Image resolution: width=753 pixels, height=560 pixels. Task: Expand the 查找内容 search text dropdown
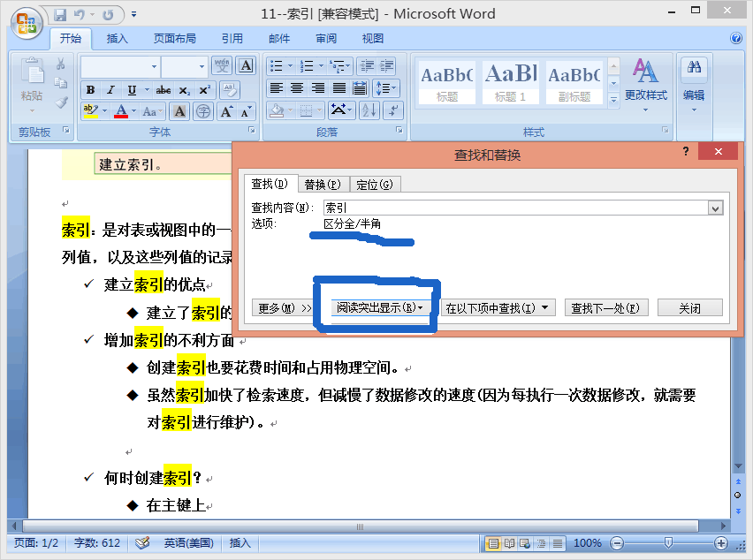[716, 208]
